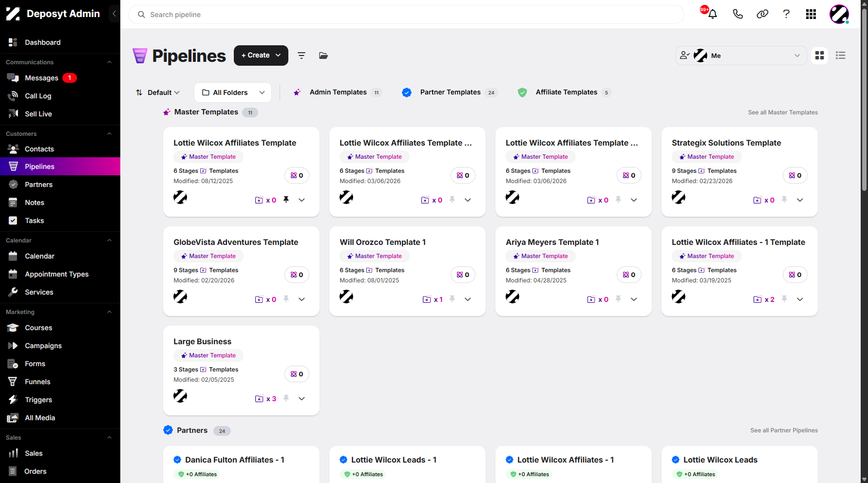Click See all Partner Pipelines link
The width and height of the screenshot is (868, 483).
click(x=784, y=430)
